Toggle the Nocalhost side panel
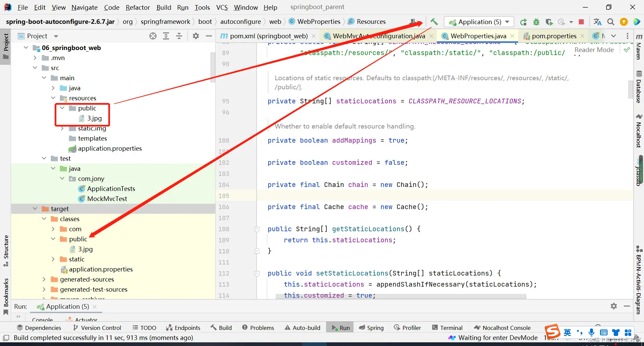 click(x=639, y=131)
